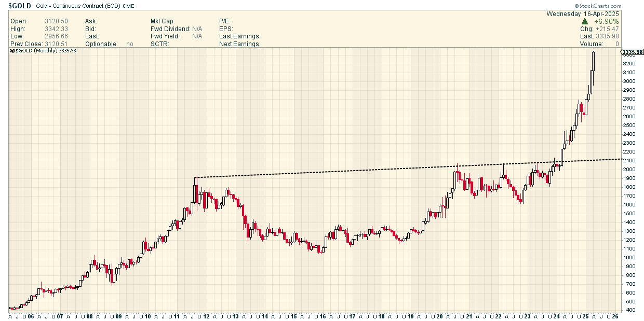Select the 25 year marker on time axis
644x321 pixels.
pos(586,316)
